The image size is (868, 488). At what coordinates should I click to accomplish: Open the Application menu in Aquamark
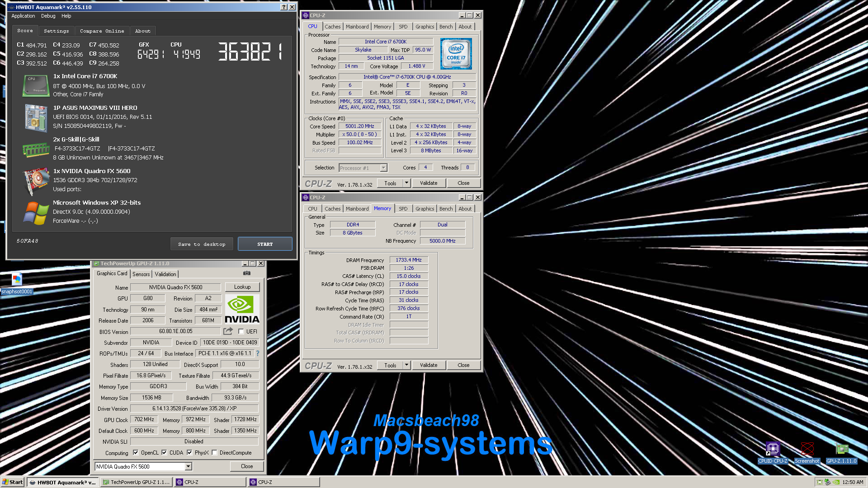point(23,16)
